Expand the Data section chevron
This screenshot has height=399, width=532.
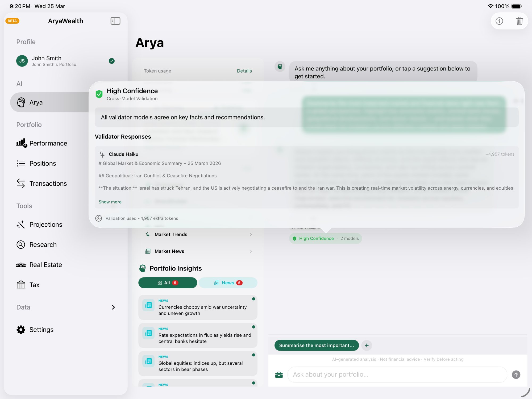pyautogui.click(x=113, y=307)
